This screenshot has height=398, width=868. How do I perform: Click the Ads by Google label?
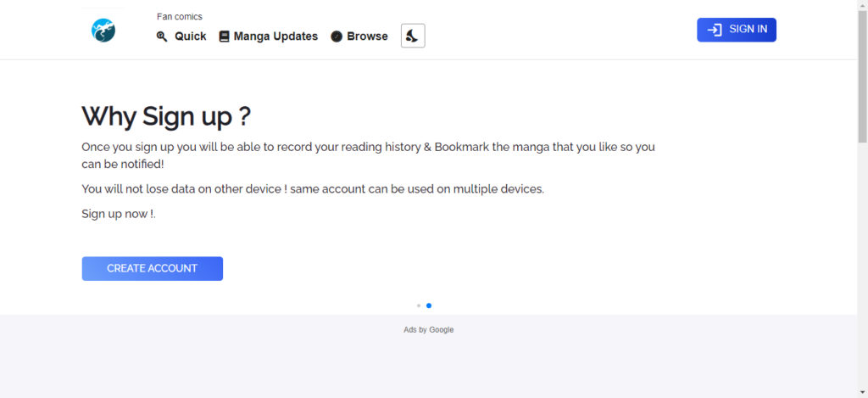click(428, 330)
